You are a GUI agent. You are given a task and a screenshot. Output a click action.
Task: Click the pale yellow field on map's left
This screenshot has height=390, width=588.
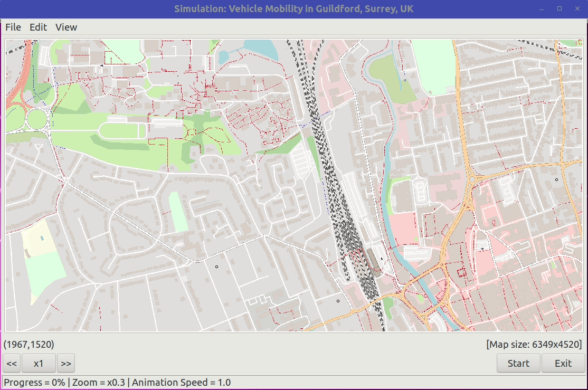tap(39, 239)
